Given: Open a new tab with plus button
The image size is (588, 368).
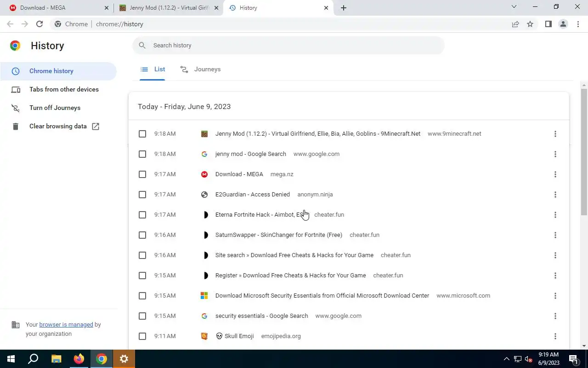Looking at the screenshot, I should pyautogui.click(x=344, y=8).
